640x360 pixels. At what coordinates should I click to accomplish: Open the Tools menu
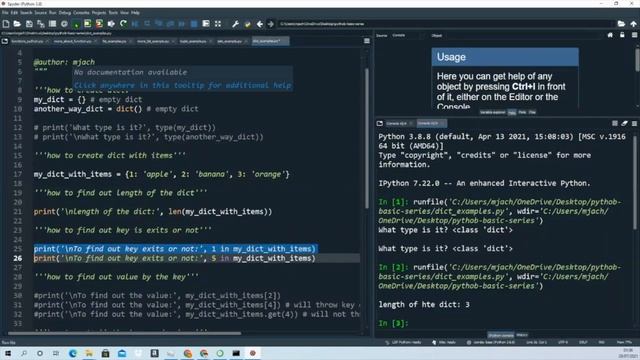[x=113, y=13]
